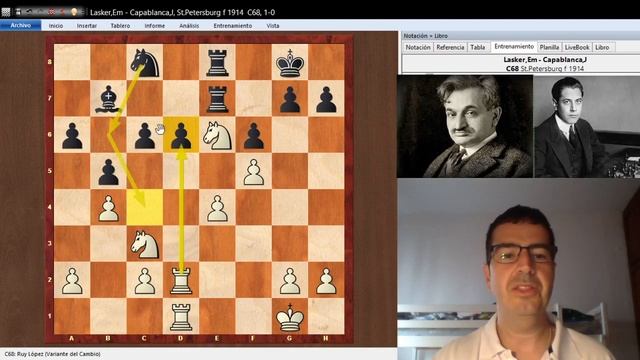Select the white pawn on g2

(x=290, y=280)
